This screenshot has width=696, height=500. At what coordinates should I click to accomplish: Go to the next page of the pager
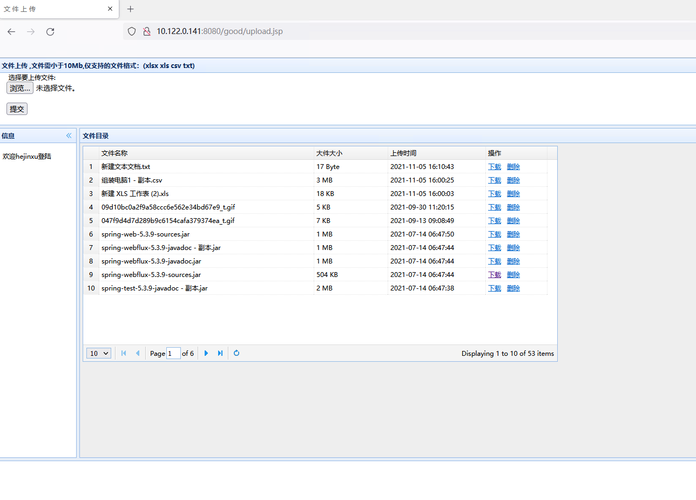206,353
